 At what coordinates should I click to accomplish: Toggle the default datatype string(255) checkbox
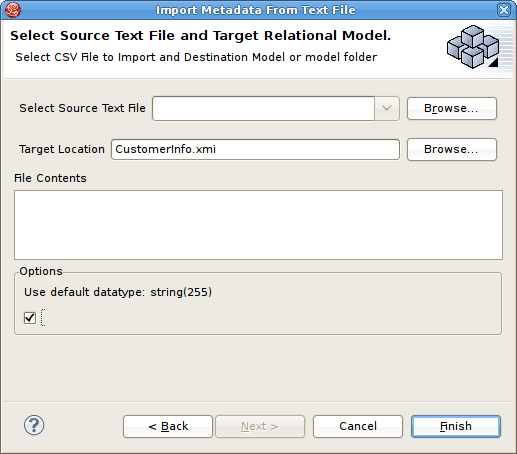pyautogui.click(x=30, y=318)
